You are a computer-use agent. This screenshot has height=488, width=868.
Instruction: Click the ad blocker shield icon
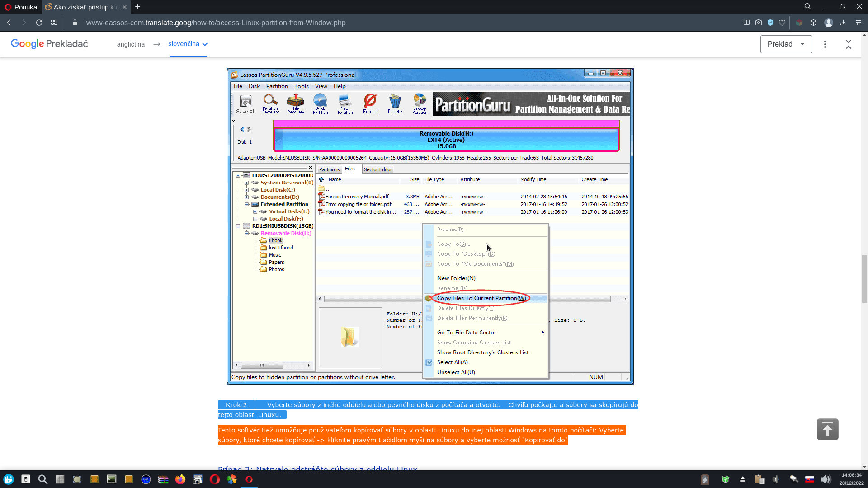(x=770, y=23)
